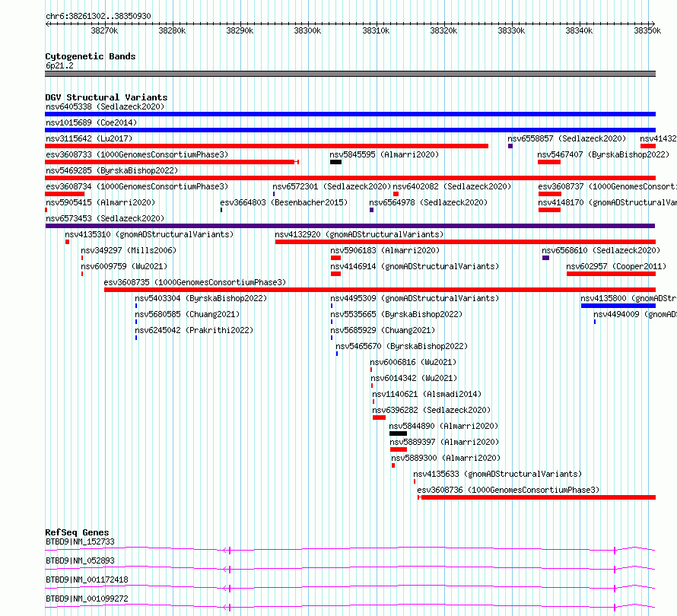The width and height of the screenshot is (677, 616).
Task: Click the red nsv602957 variant bar
Action: tap(611, 274)
